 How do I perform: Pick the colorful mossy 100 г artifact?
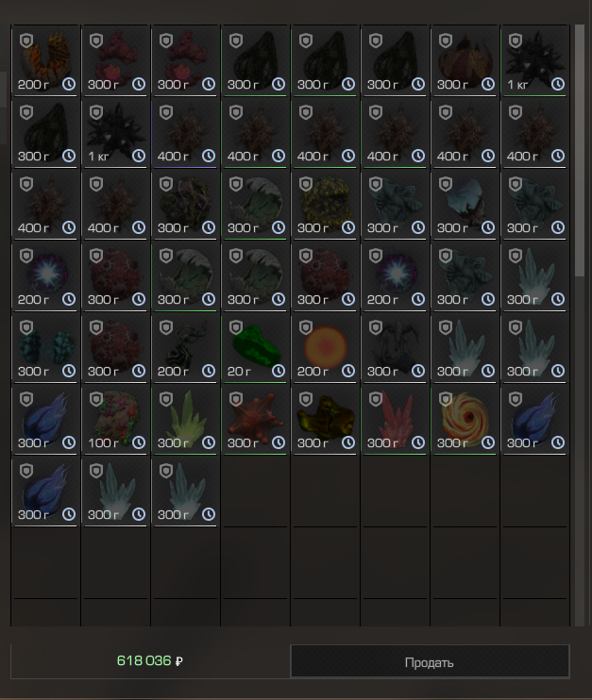point(116,420)
